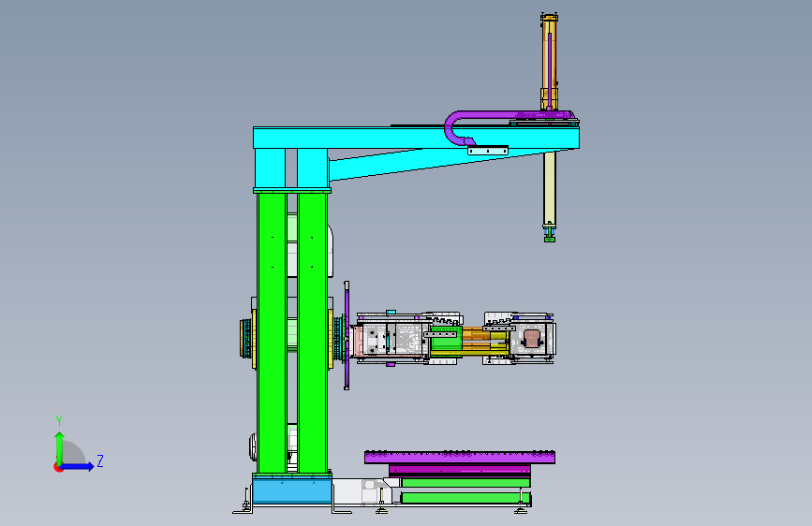Pick the right green vertical column
This screenshot has height=526, width=812.
click(x=312, y=332)
